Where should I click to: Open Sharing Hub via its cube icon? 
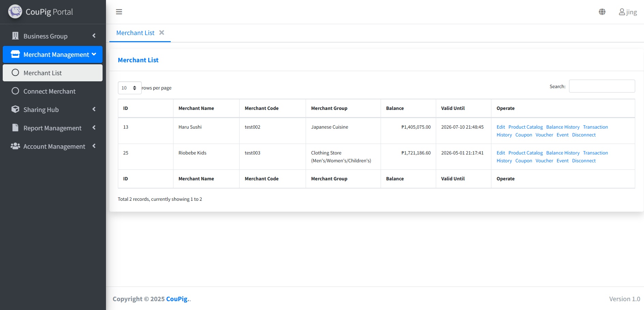click(x=15, y=109)
